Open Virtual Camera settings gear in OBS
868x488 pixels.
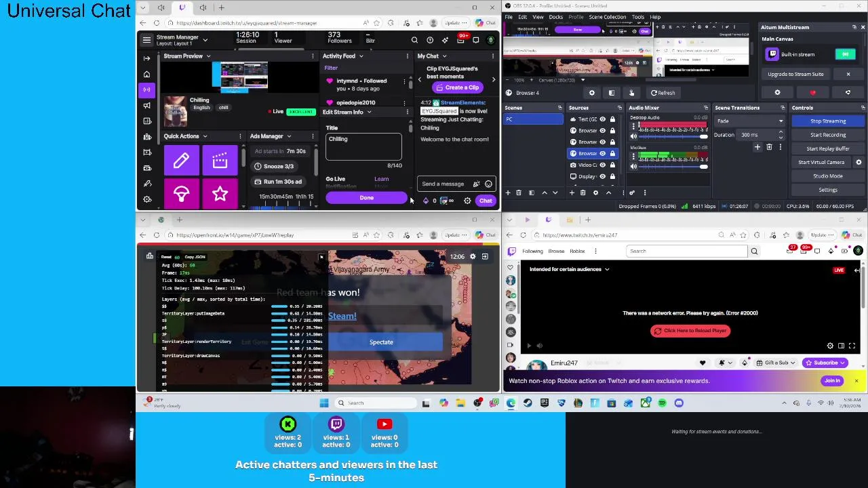859,162
